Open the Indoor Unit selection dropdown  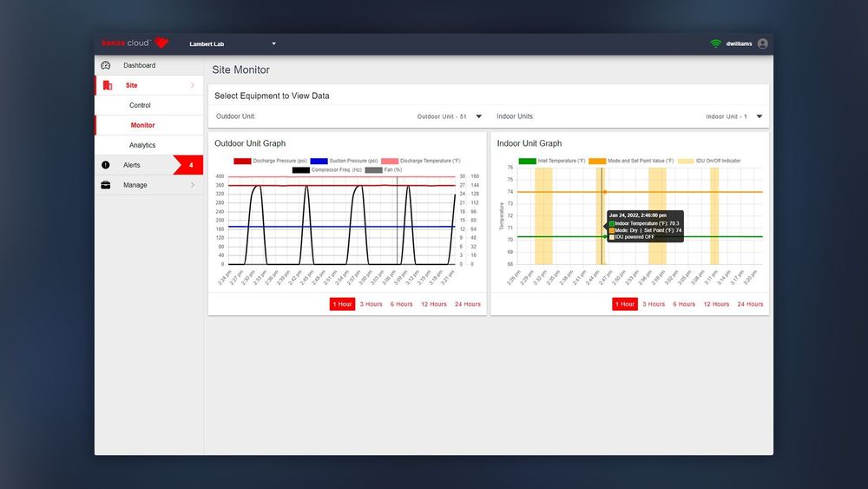[759, 116]
